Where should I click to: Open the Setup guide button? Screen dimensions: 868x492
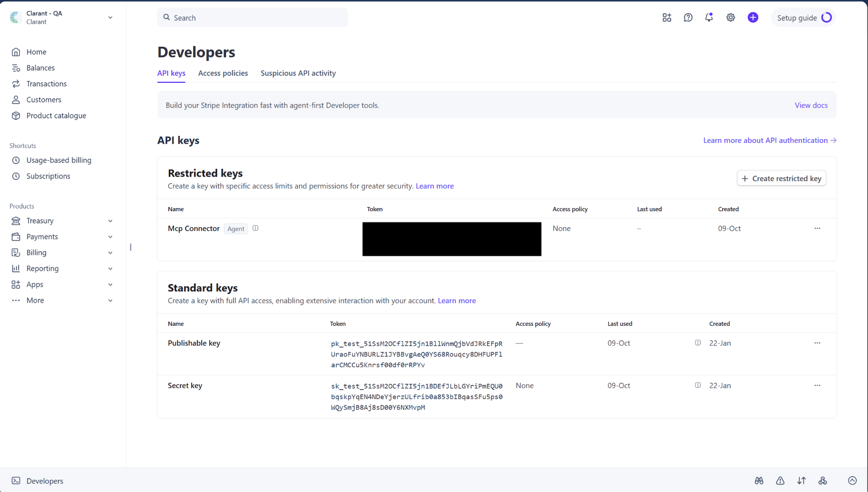(x=804, y=18)
